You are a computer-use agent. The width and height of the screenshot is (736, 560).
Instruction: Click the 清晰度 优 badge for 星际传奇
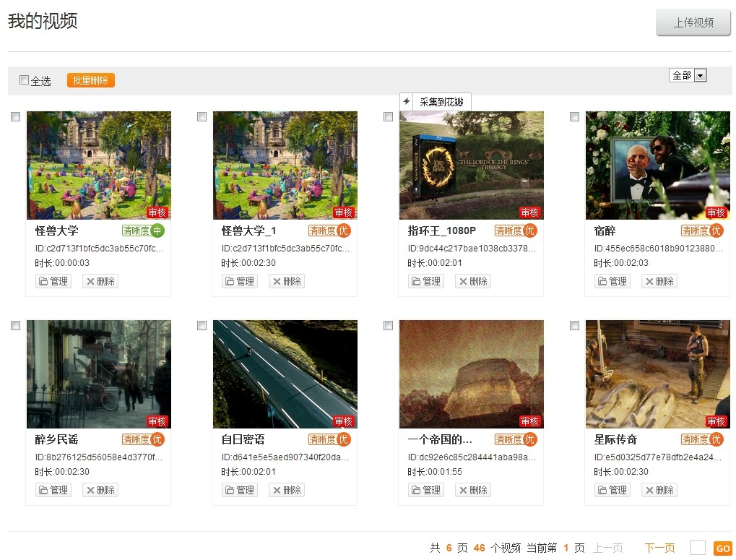[702, 439]
